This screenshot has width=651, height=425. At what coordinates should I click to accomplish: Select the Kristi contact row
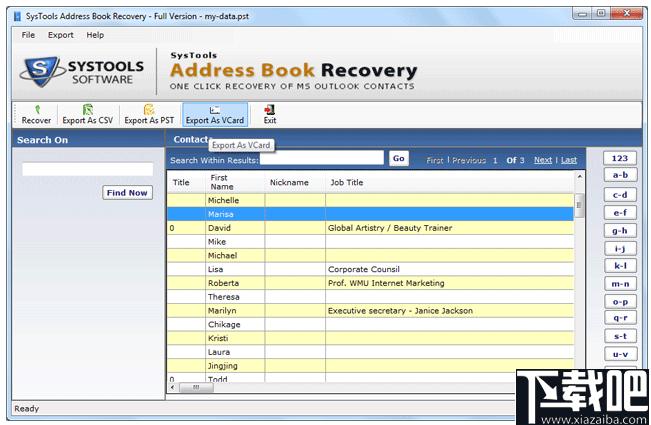coord(371,338)
